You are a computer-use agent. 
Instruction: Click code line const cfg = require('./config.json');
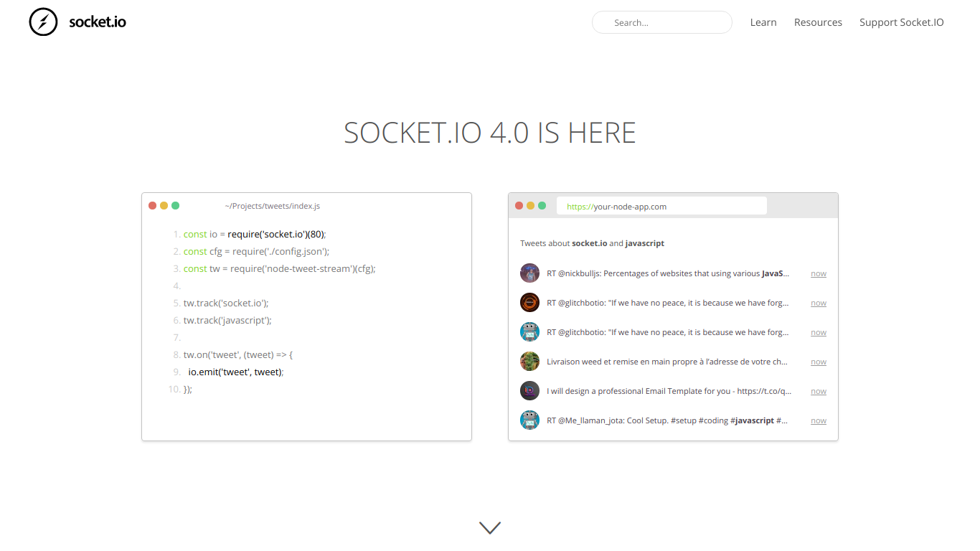[x=256, y=251]
